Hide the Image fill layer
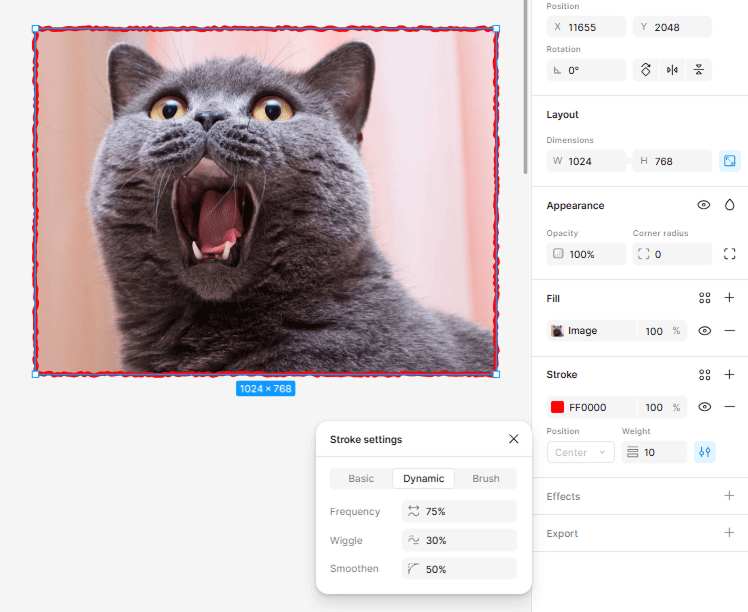 pyautogui.click(x=704, y=331)
